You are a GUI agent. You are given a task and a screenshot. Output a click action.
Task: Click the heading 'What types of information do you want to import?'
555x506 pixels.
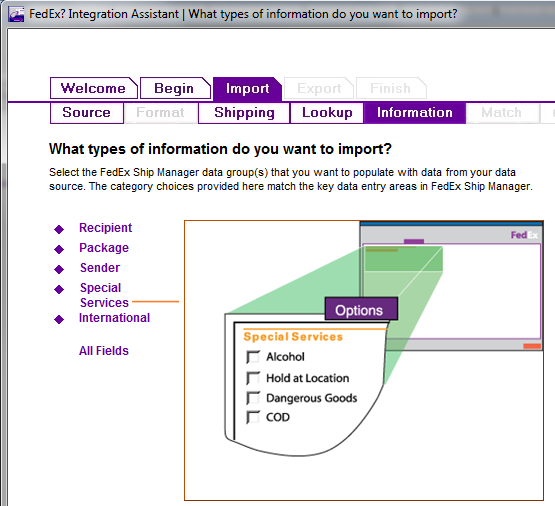(x=220, y=149)
